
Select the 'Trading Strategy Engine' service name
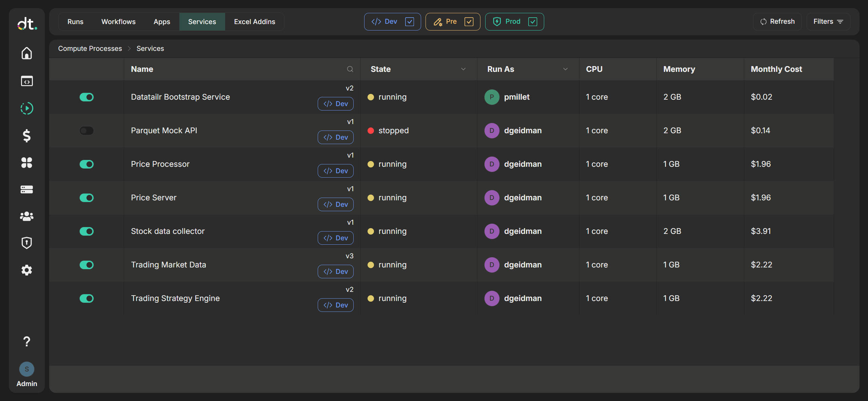pos(175,298)
